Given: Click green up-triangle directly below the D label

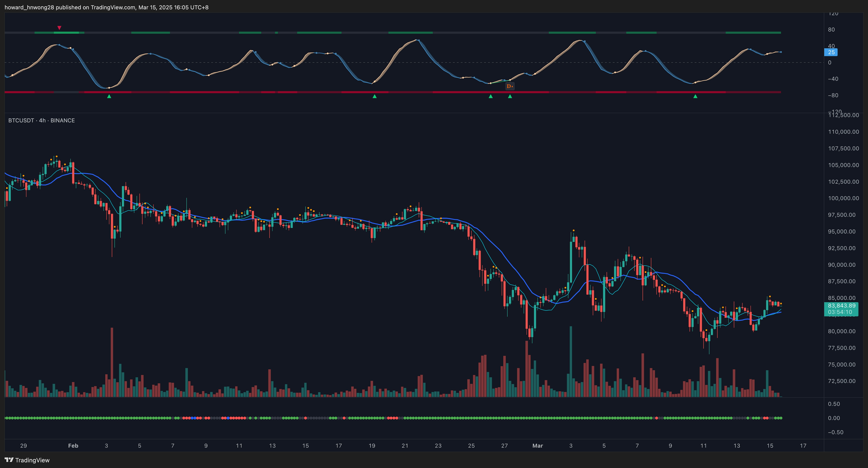Looking at the screenshot, I should (510, 96).
